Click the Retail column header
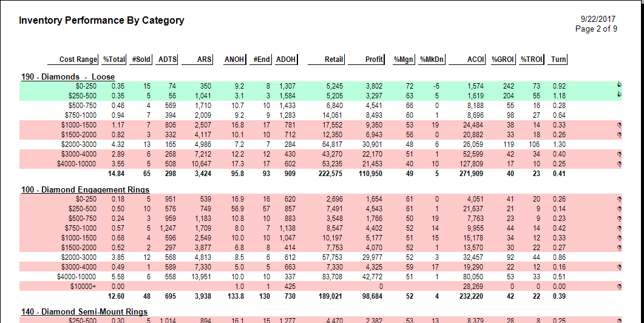 click(334, 59)
